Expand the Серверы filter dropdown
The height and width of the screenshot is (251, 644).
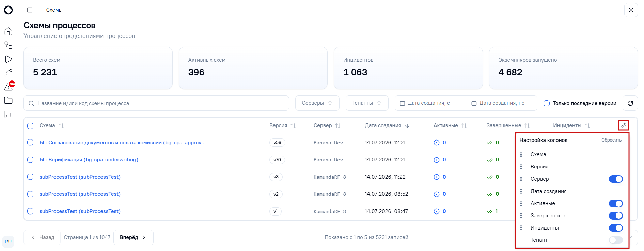[317, 103]
